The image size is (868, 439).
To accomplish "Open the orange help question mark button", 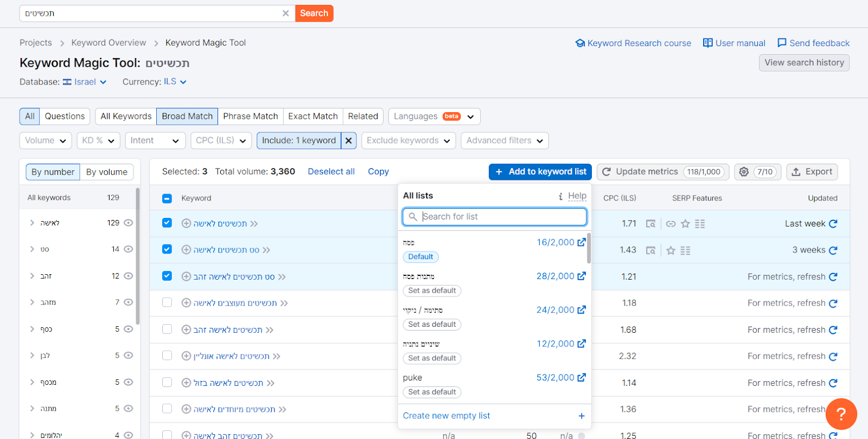I will tap(841, 414).
